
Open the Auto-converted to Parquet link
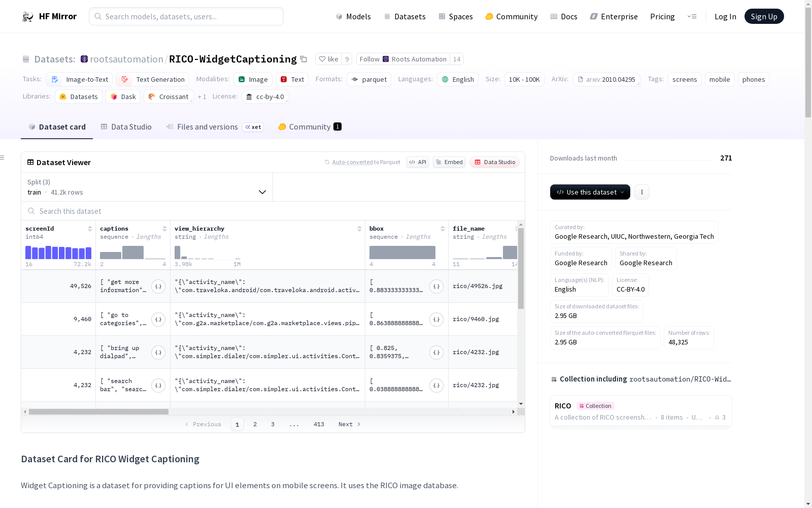(x=362, y=162)
